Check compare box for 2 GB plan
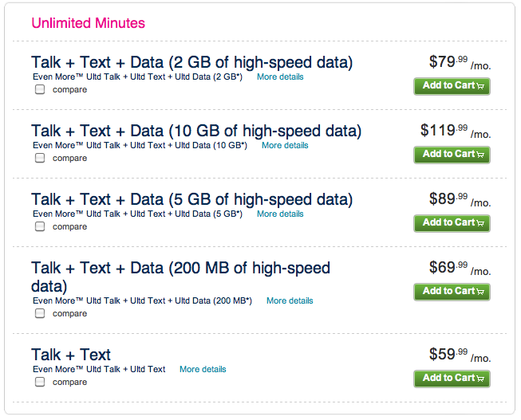This screenshot has height=420, width=521. [40, 90]
